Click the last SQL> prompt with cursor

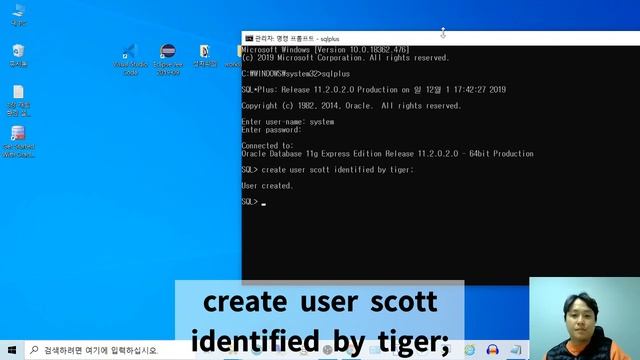(x=253, y=202)
